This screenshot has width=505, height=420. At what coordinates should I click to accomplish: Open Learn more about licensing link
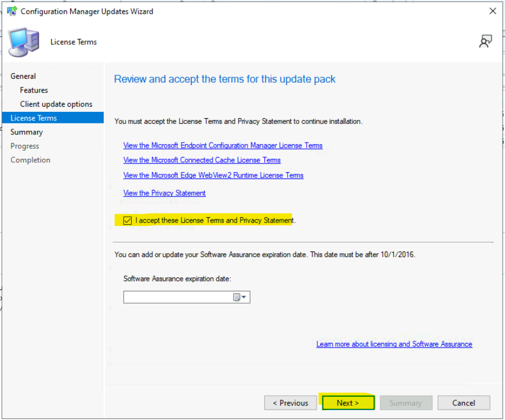click(x=394, y=344)
